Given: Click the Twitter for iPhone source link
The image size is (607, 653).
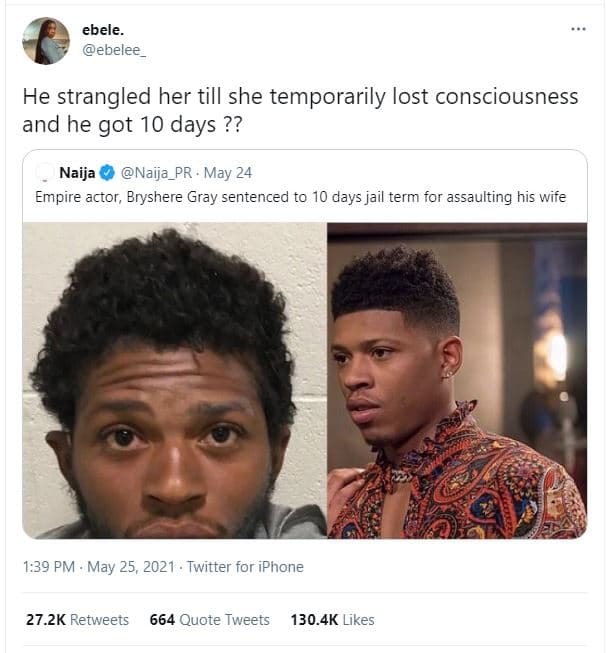Looking at the screenshot, I should click(x=245, y=567).
